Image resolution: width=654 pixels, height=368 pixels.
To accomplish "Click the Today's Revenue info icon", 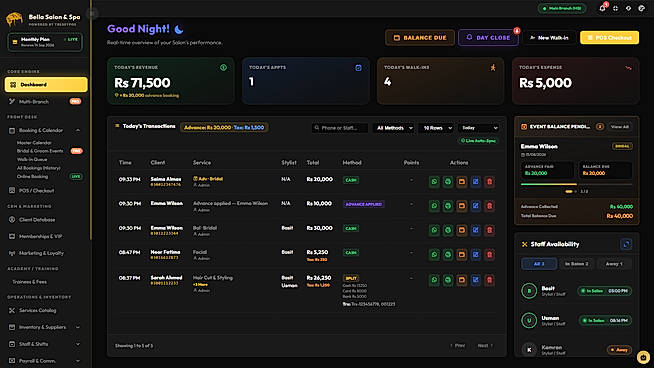I will [224, 68].
